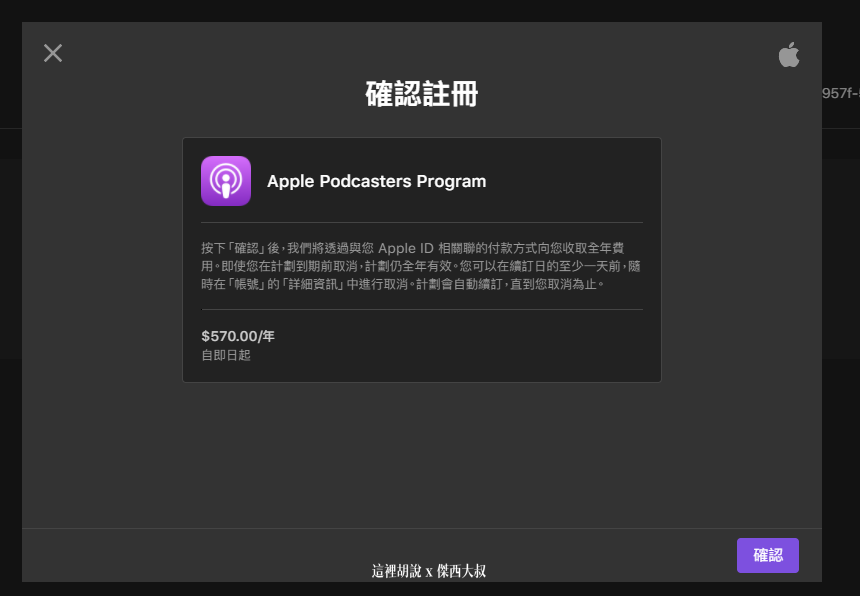Click the purple Podcasts app icon
The width and height of the screenshot is (860, 596).
pyautogui.click(x=226, y=181)
